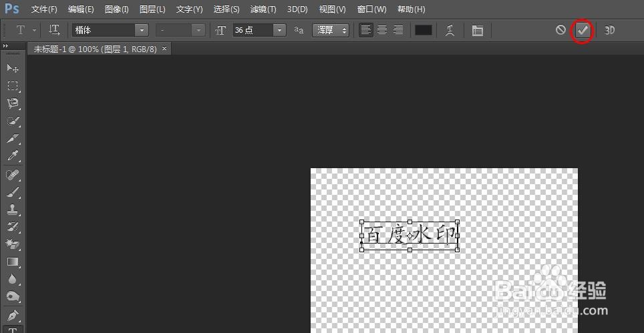Screen dimensions: 644x333
Task: Select the Blur tool
Action: (13, 279)
